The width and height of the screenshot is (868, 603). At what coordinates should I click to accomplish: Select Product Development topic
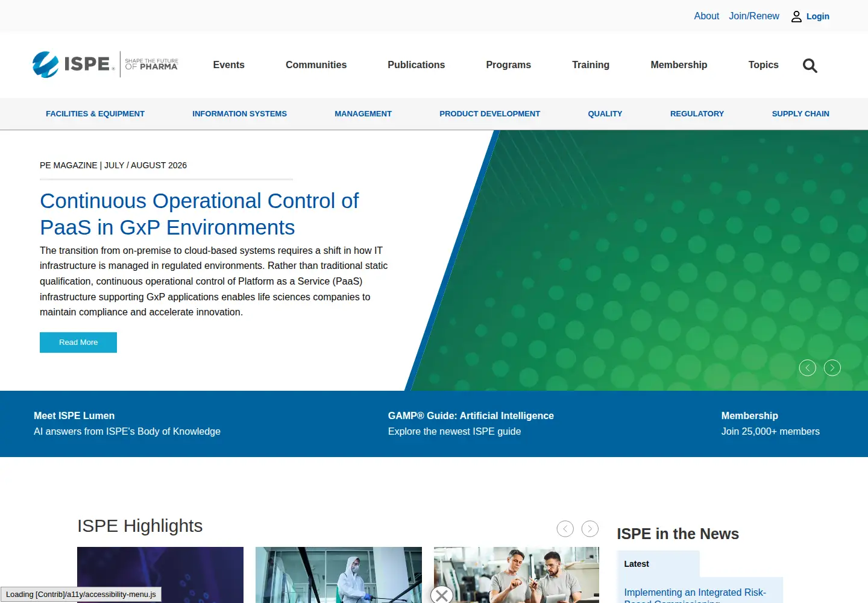[x=490, y=114]
